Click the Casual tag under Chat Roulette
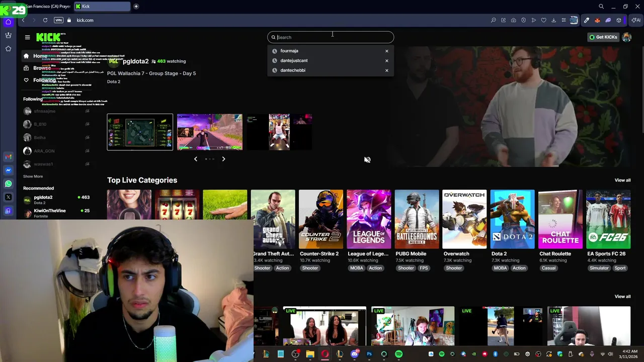Image resolution: width=644 pixels, height=362 pixels. coord(548,268)
